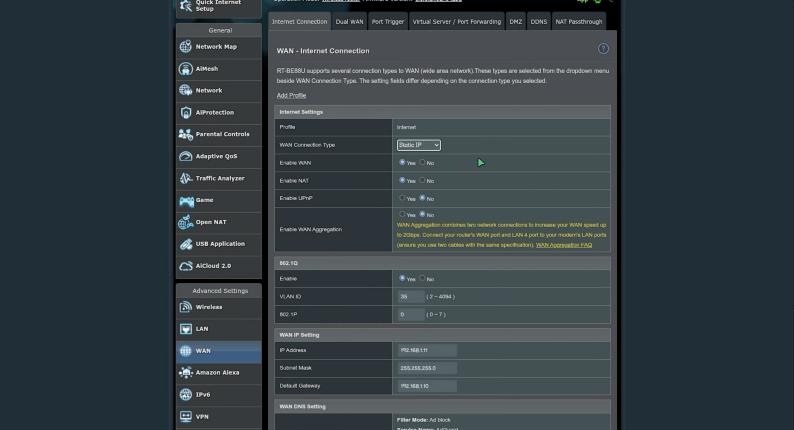Open Quick Internet Setup icon

tap(186, 6)
